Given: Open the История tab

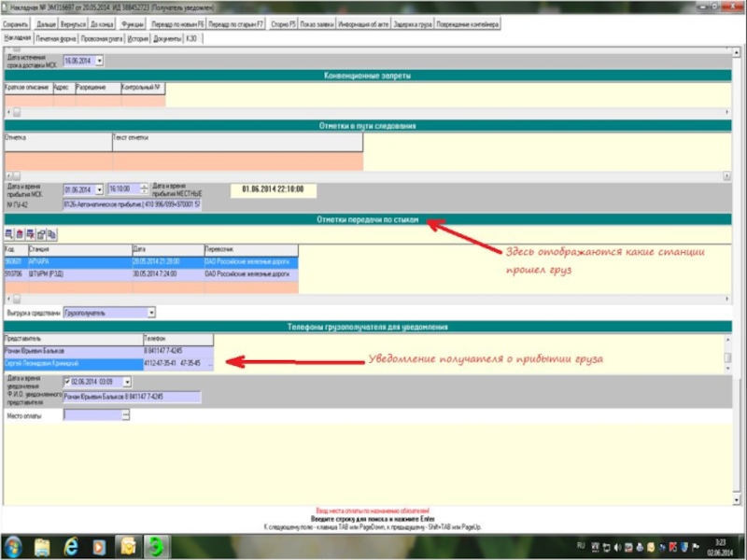Looking at the screenshot, I should 138,39.
